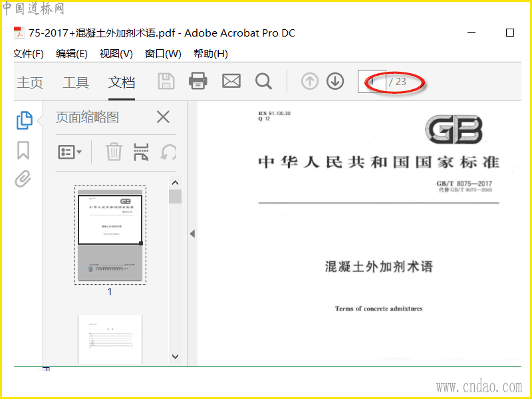Go to next page down-arrow icon
Screen dimensions: 532x399
tap(335, 81)
